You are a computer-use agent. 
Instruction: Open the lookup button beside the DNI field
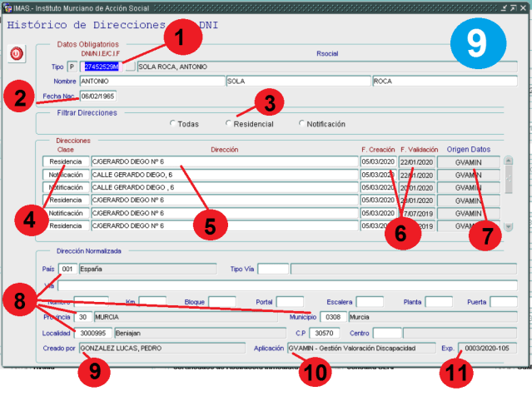point(129,67)
